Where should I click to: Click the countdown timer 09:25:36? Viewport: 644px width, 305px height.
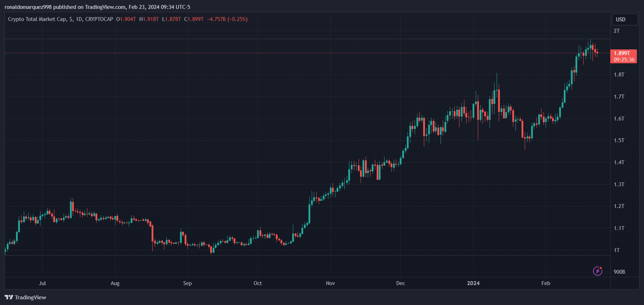(x=624, y=60)
